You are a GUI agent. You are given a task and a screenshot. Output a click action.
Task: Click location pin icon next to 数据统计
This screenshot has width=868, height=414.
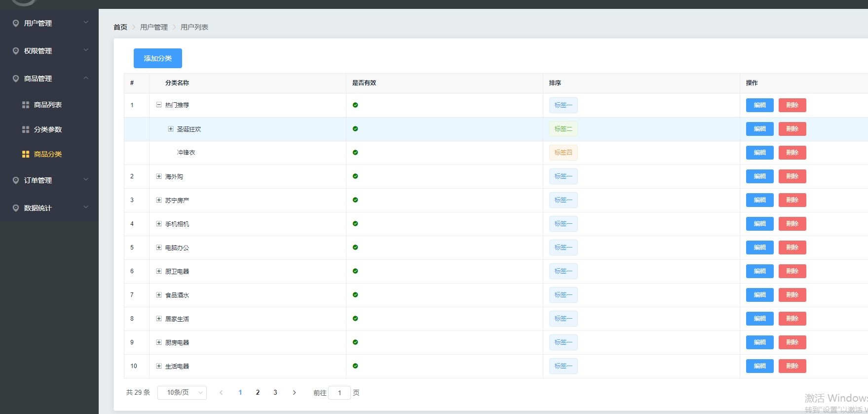pos(16,208)
